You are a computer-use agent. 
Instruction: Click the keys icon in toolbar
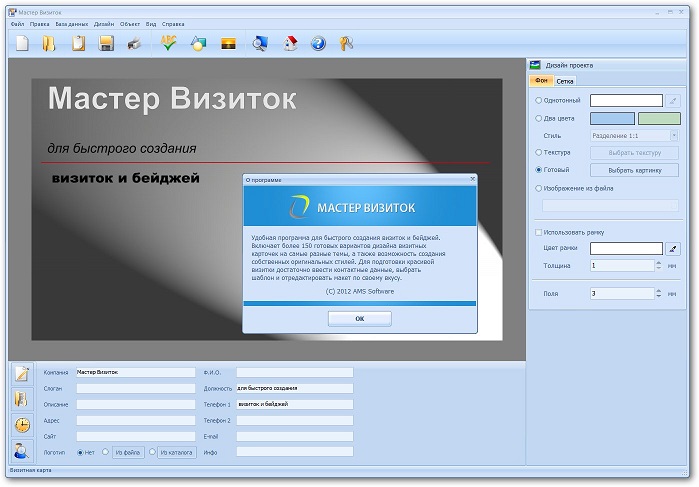346,43
